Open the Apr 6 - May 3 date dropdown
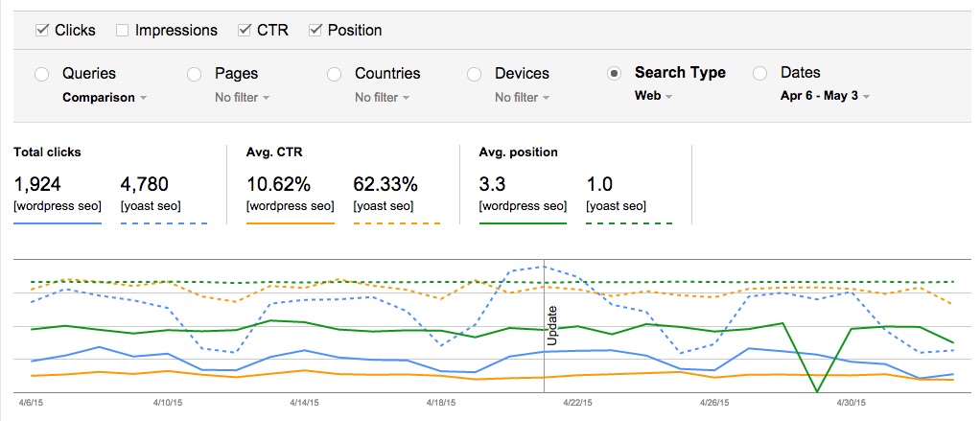This screenshot has height=421, width=980. pyautogui.click(x=825, y=96)
